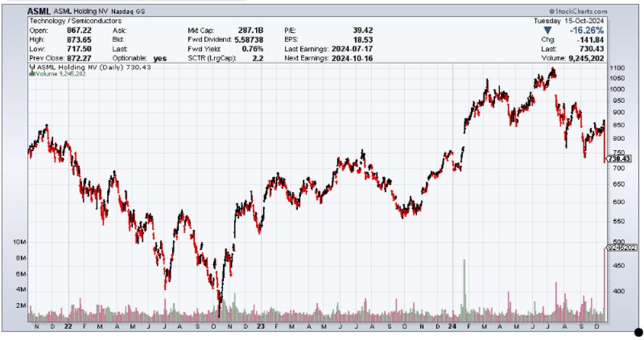Select the Open value 867.22
Viewport: 644px width, 340px height.
[x=79, y=31]
